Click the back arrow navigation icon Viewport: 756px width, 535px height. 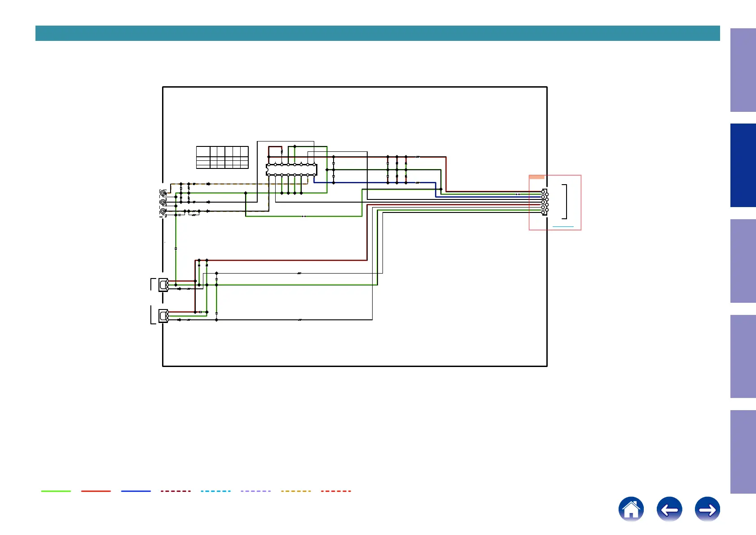(x=669, y=509)
